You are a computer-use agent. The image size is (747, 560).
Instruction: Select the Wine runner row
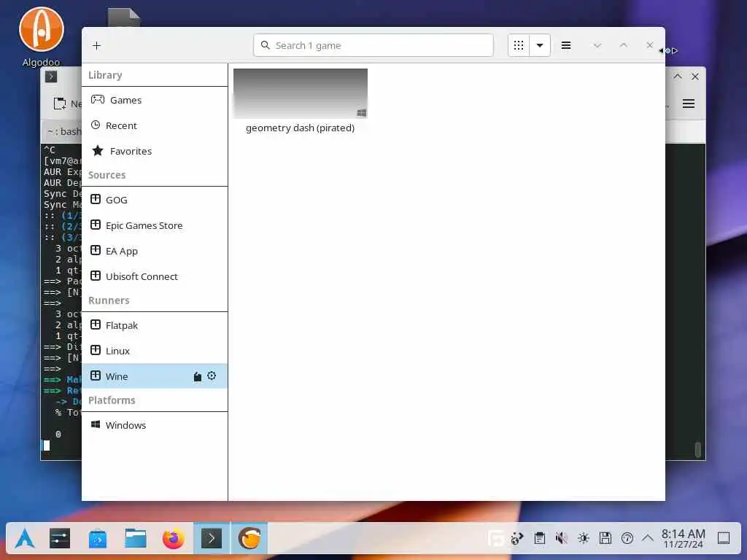pyautogui.click(x=155, y=376)
